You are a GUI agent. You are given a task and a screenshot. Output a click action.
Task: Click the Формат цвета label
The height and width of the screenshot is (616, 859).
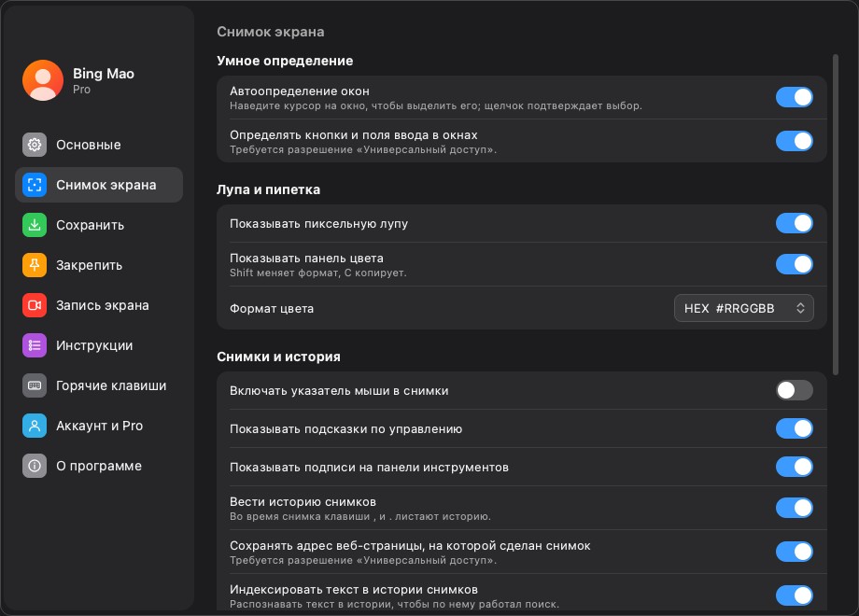(x=272, y=308)
